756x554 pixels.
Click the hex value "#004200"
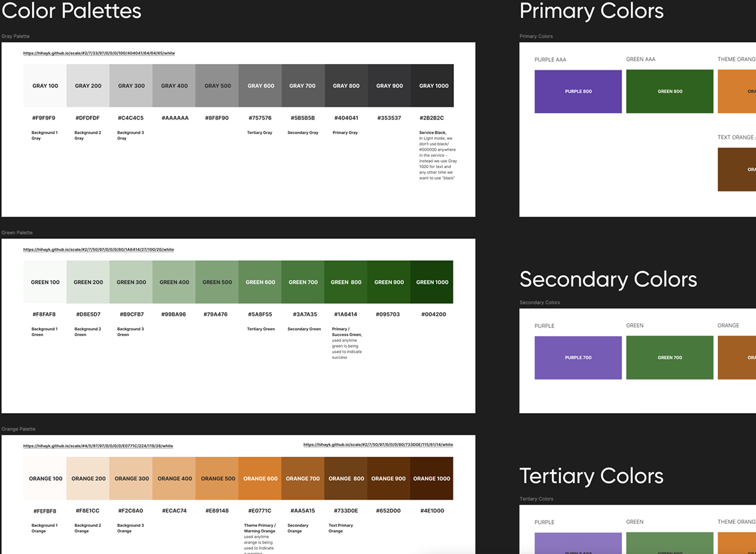(434, 315)
